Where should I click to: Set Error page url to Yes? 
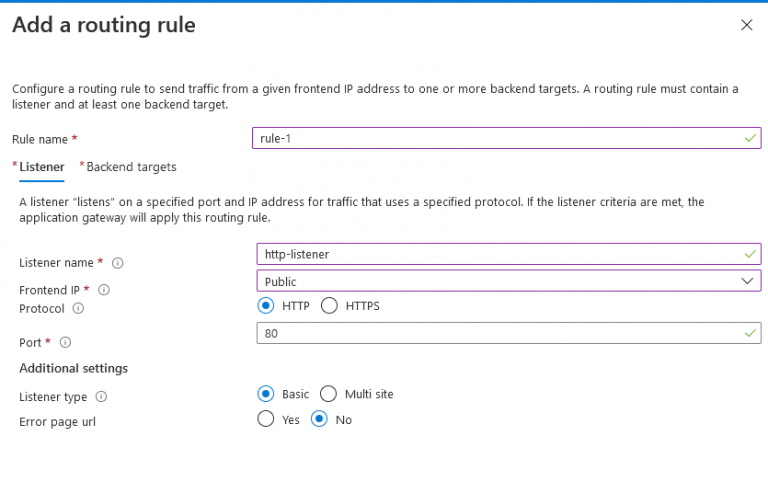click(266, 420)
